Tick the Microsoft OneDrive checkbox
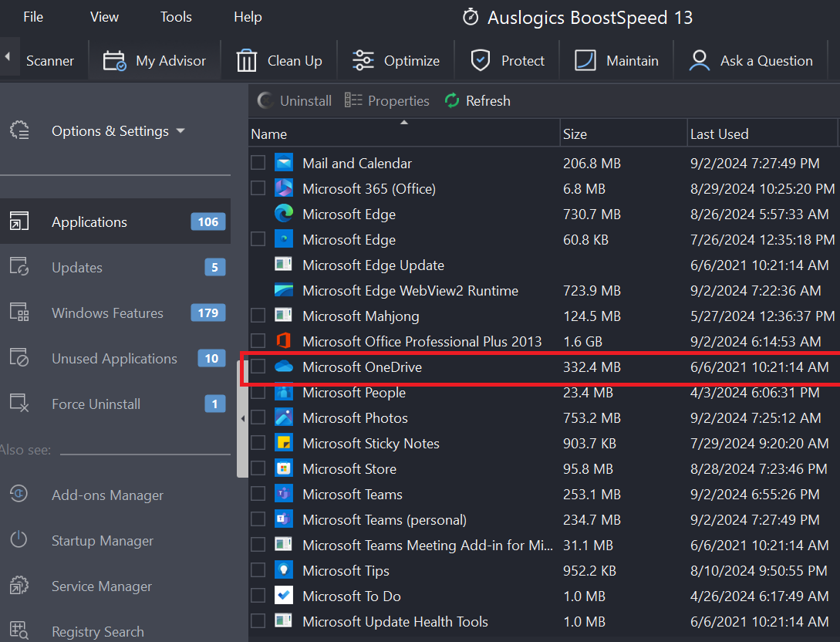840x642 pixels. (x=258, y=367)
